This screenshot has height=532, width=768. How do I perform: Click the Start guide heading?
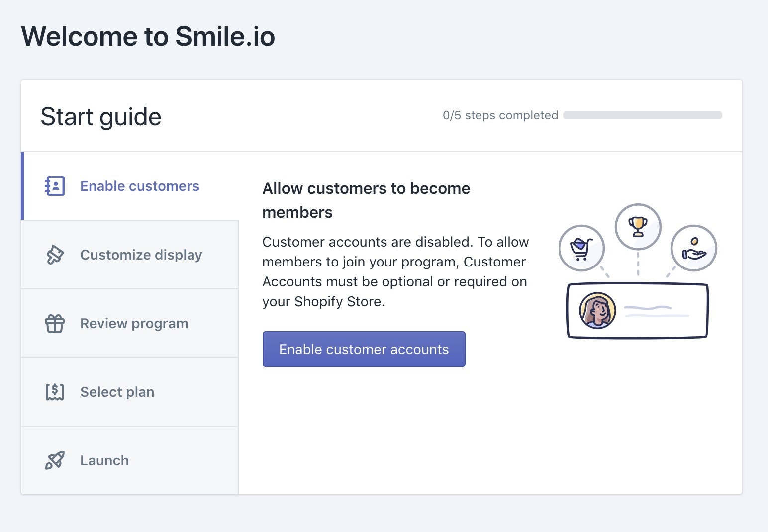click(101, 117)
